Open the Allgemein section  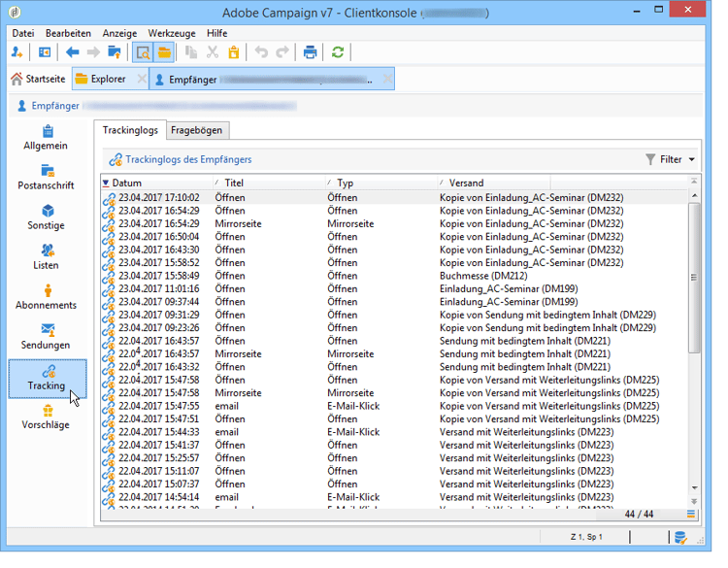coord(46,139)
